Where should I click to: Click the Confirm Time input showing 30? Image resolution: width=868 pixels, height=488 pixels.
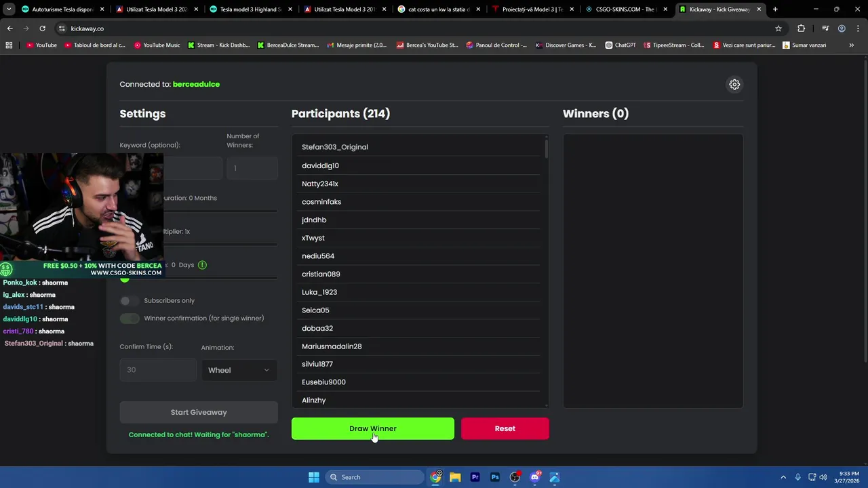(x=158, y=370)
